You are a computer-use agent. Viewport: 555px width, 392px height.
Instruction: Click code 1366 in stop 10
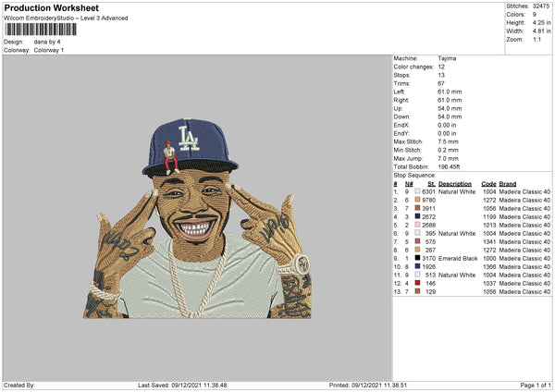489,266
